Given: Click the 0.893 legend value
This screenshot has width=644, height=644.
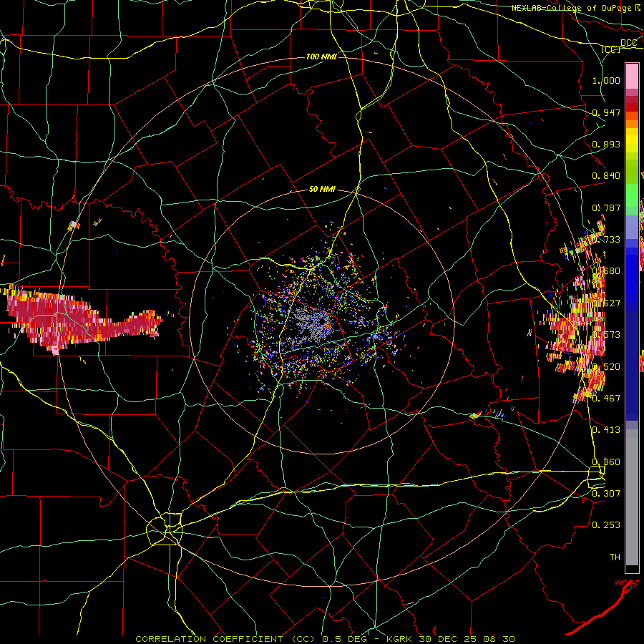Looking at the screenshot, I should click(606, 144).
